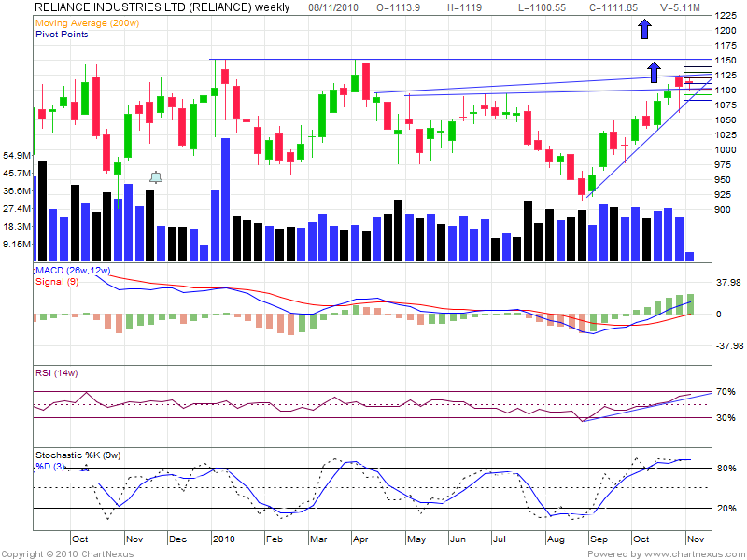Click small marker icon beside %D (3) label
The width and height of the screenshot is (747, 560).
point(85,467)
